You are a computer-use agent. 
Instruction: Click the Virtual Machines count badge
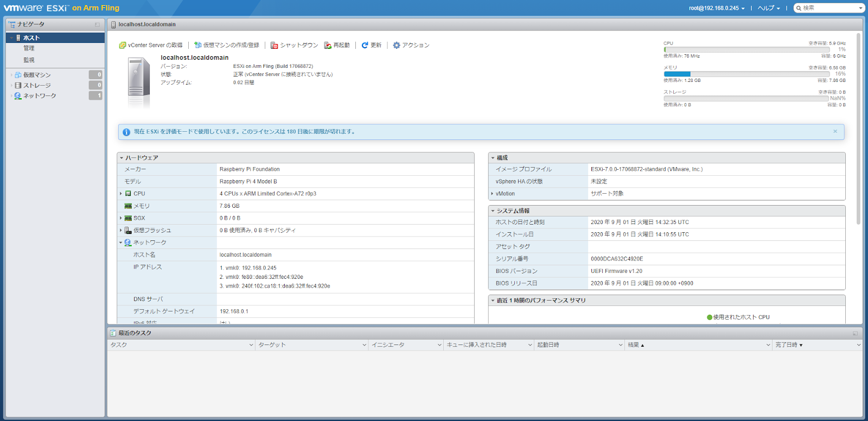coord(95,75)
